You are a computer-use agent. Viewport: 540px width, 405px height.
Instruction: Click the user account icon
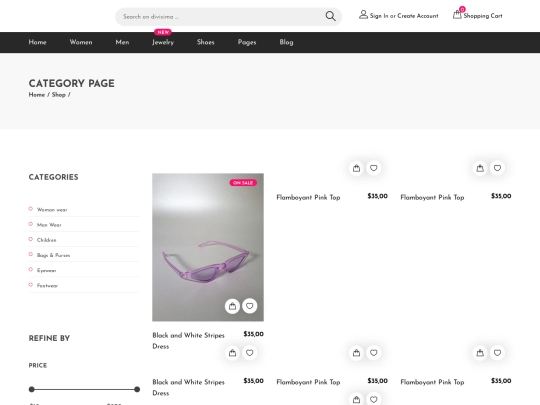click(363, 15)
